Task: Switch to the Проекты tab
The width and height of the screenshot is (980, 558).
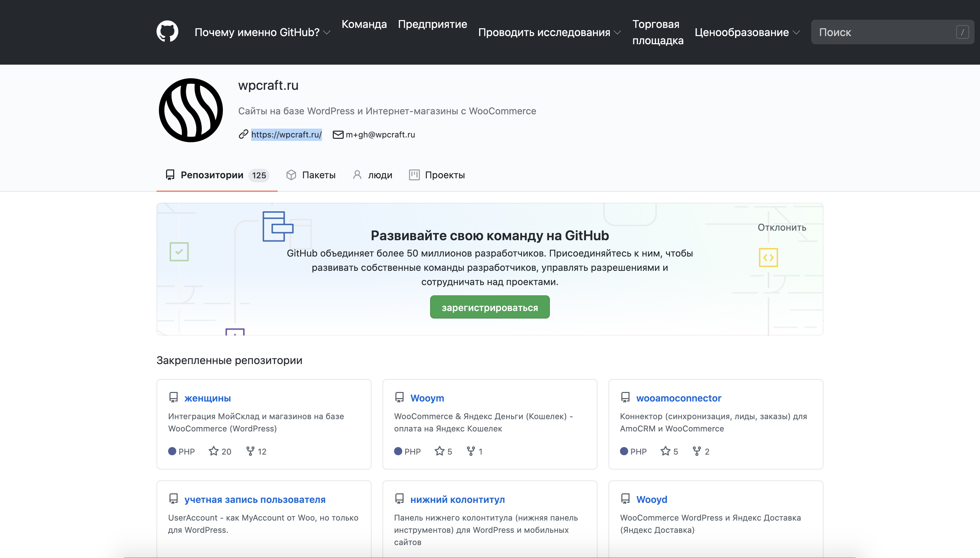Action: (x=437, y=175)
